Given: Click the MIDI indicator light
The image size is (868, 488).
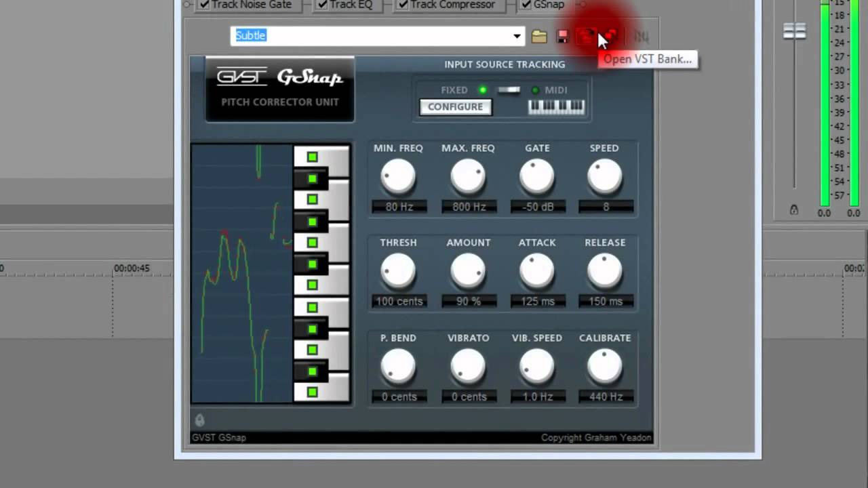Looking at the screenshot, I should tap(534, 90).
